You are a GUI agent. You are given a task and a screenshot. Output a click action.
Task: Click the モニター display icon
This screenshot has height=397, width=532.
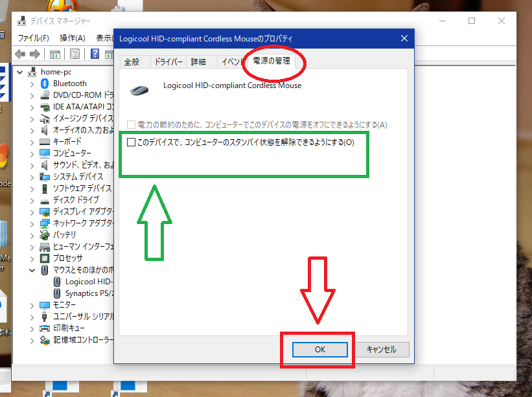click(x=45, y=305)
